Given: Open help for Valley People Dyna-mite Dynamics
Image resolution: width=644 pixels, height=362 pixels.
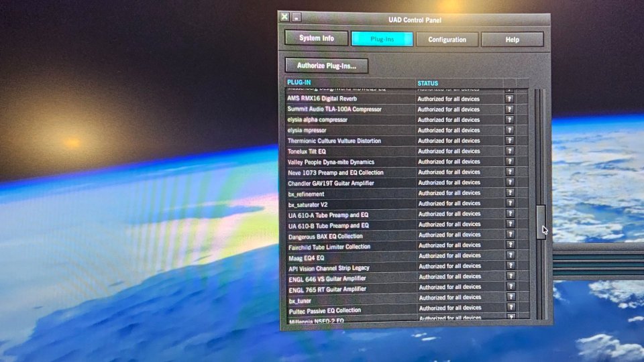Looking at the screenshot, I should [510, 162].
